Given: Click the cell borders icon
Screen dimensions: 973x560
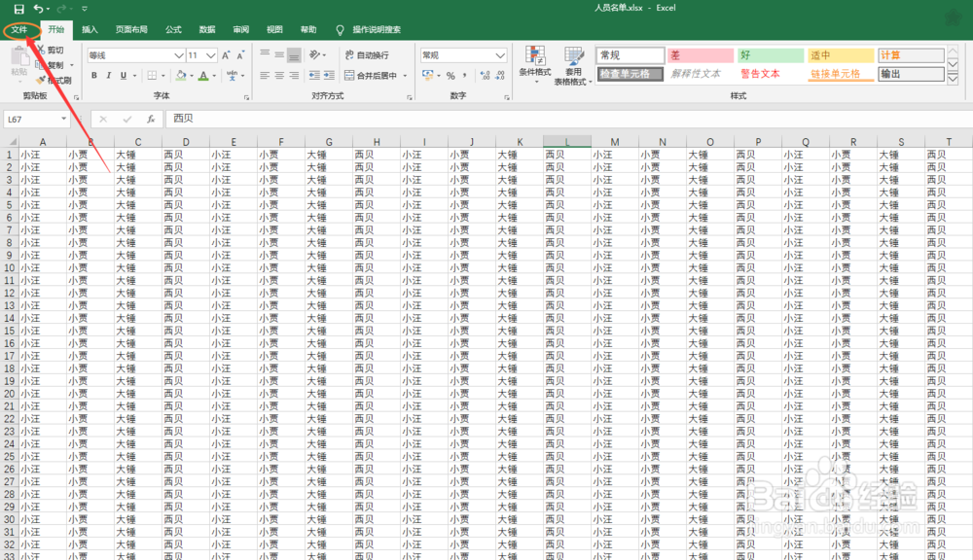Looking at the screenshot, I should [152, 76].
